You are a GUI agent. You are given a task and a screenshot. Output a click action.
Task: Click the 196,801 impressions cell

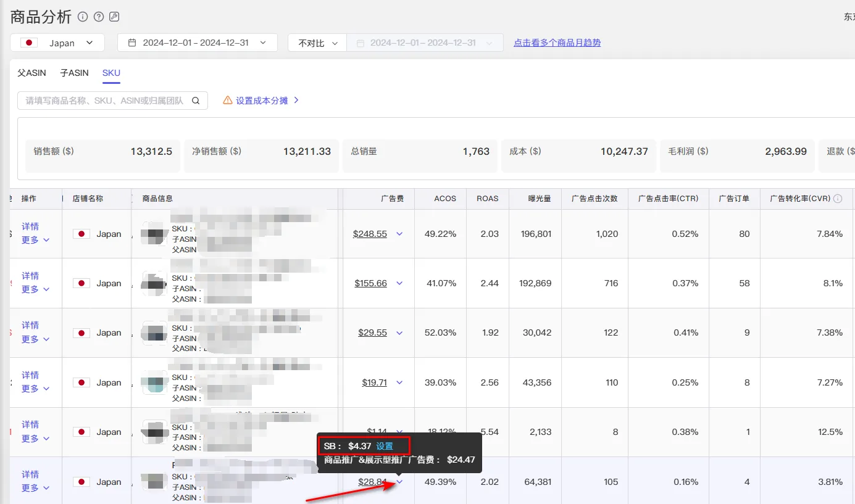[536, 234]
